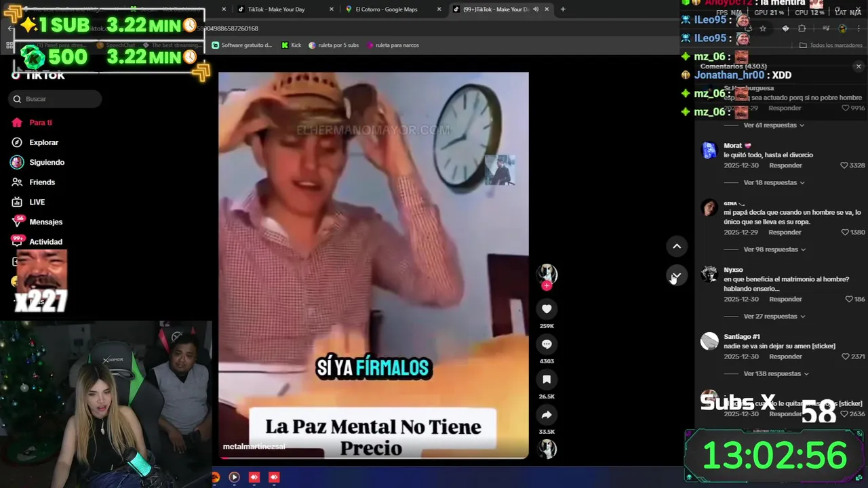868x488 pixels.
Task: Open Santiago #1's profile avatar
Action: (x=709, y=341)
